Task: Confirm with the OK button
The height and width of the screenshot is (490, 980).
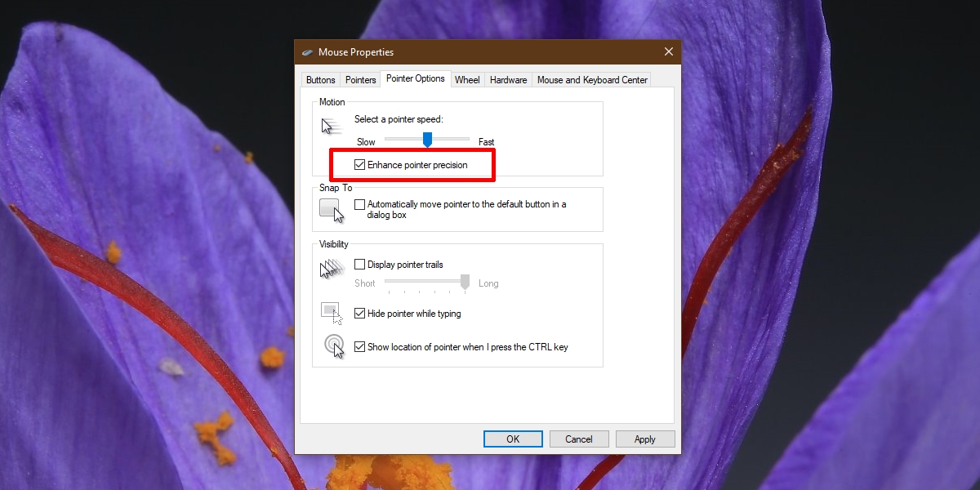Action: tap(513, 439)
